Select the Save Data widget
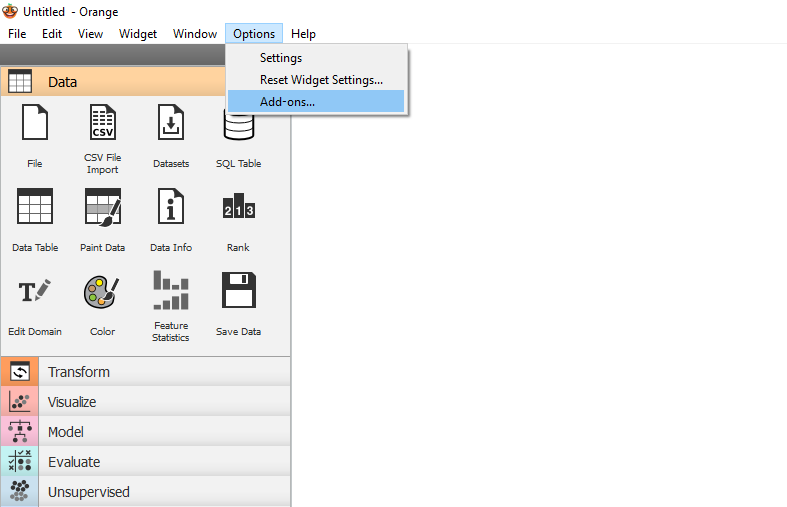 click(x=238, y=291)
